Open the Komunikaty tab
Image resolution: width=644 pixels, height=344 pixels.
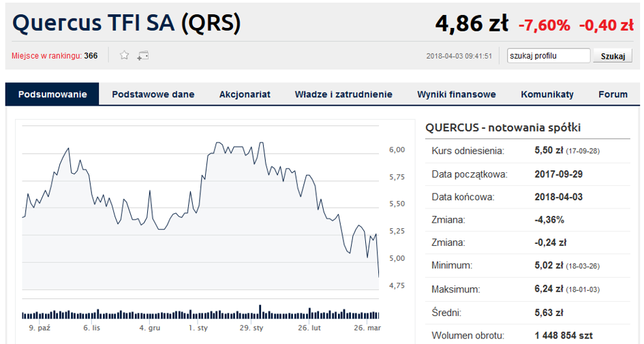[547, 94]
